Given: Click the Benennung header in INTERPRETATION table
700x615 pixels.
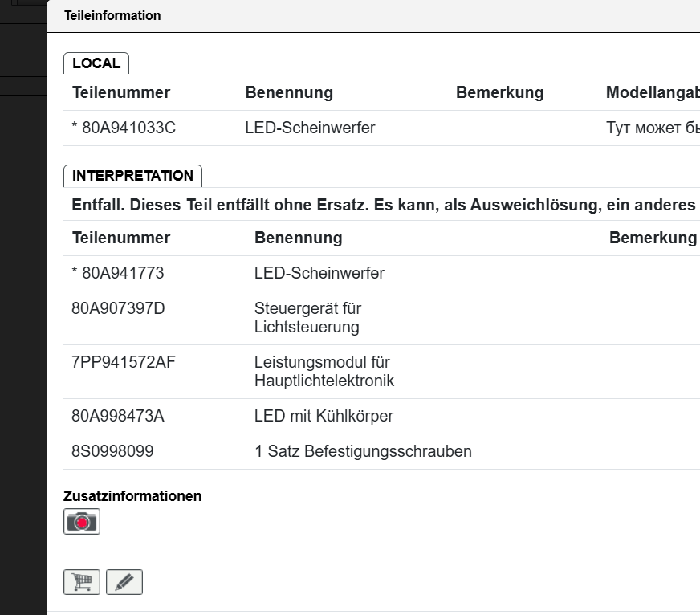Looking at the screenshot, I should point(298,238).
